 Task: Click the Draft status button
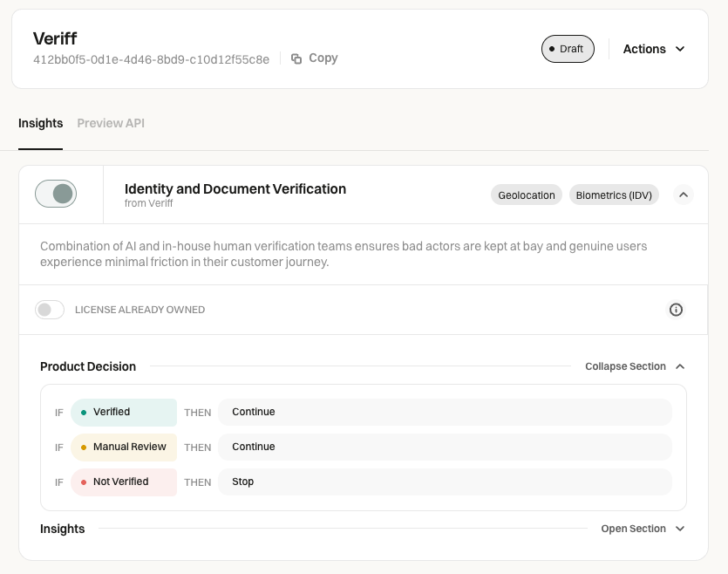(568, 49)
